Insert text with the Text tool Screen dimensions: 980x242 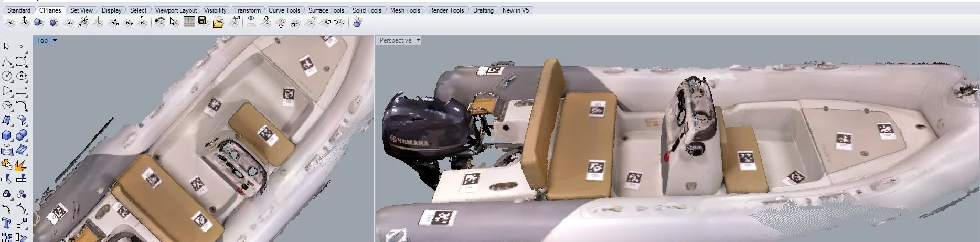click(7, 224)
